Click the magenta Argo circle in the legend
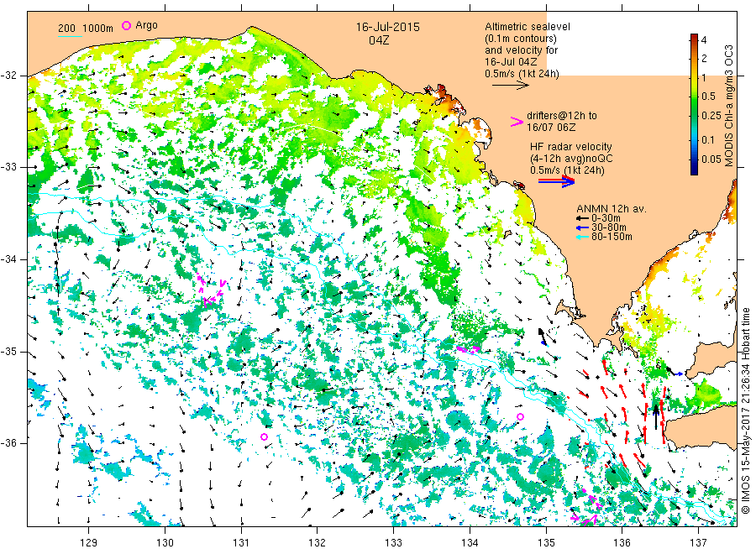This screenshot has height=554, width=756. click(x=126, y=25)
